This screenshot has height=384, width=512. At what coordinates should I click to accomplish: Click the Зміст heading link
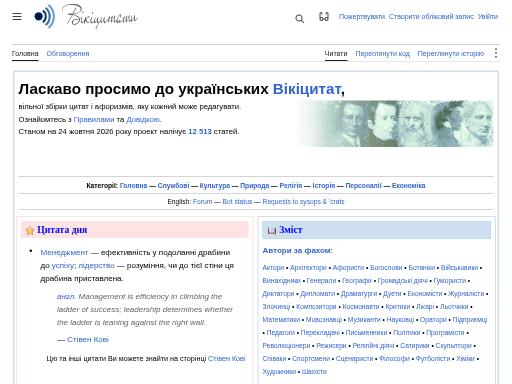[x=291, y=230]
